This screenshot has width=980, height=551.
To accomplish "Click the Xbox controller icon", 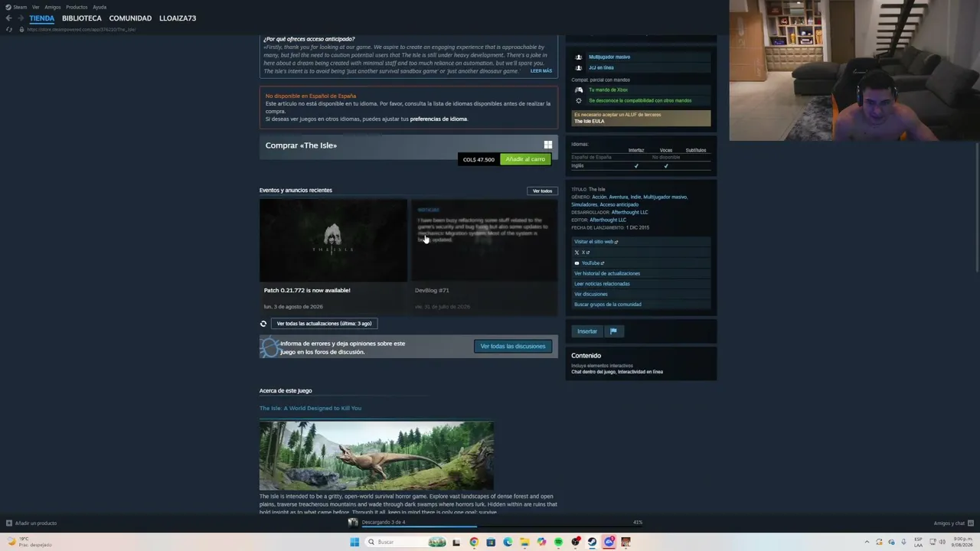I will coord(579,90).
